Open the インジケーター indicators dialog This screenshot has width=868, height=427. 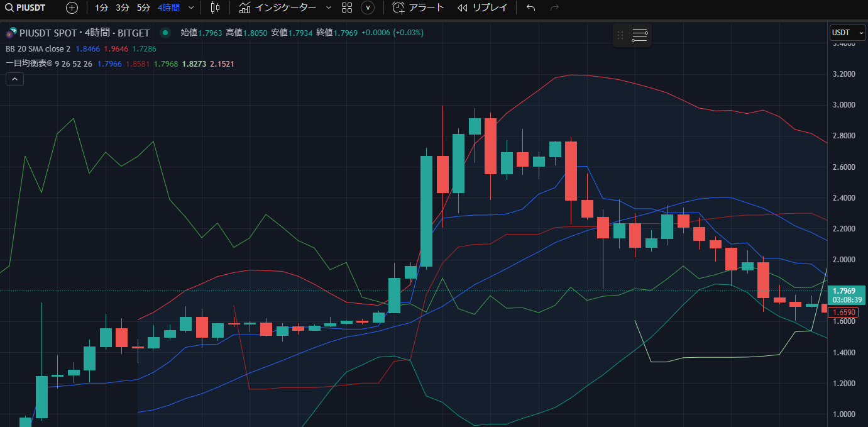click(278, 8)
